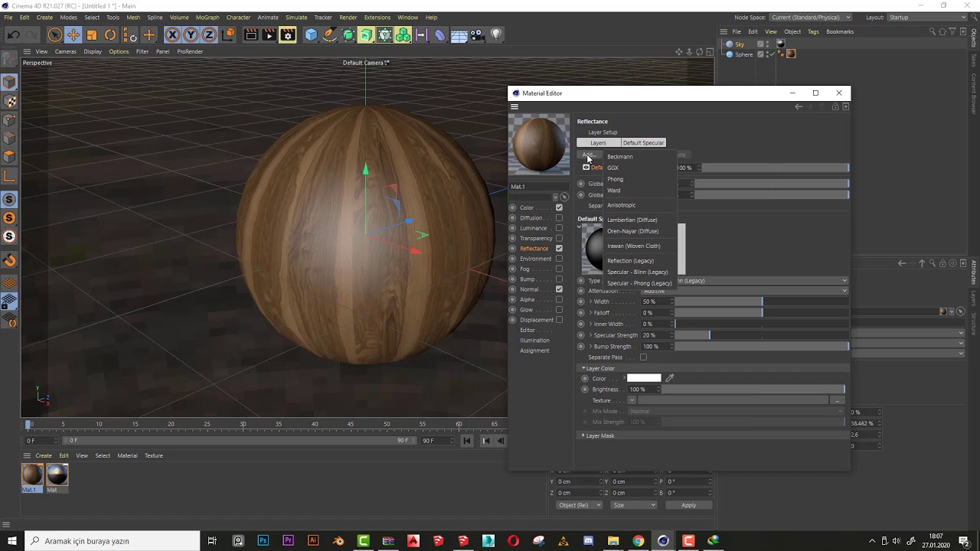The width and height of the screenshot is (980, 551).
Task: Go back in Material Editor
Action: pyautogui.click(x=799, y=106)
